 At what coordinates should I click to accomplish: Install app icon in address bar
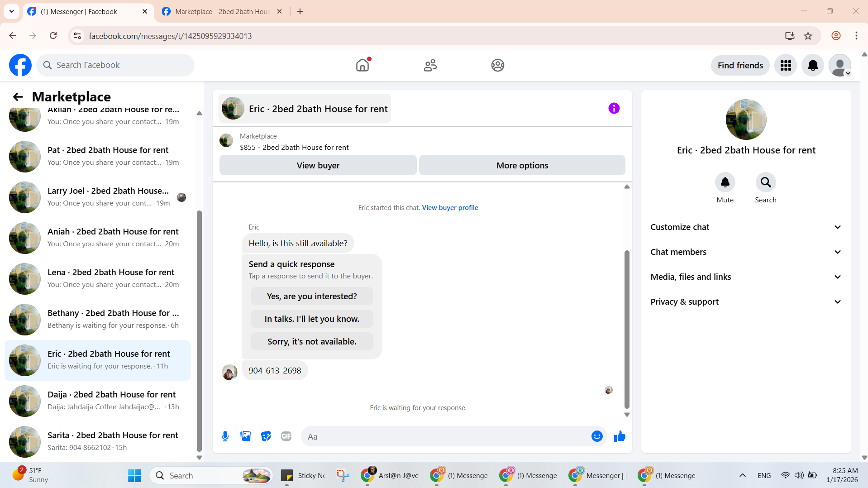point(790,36)
